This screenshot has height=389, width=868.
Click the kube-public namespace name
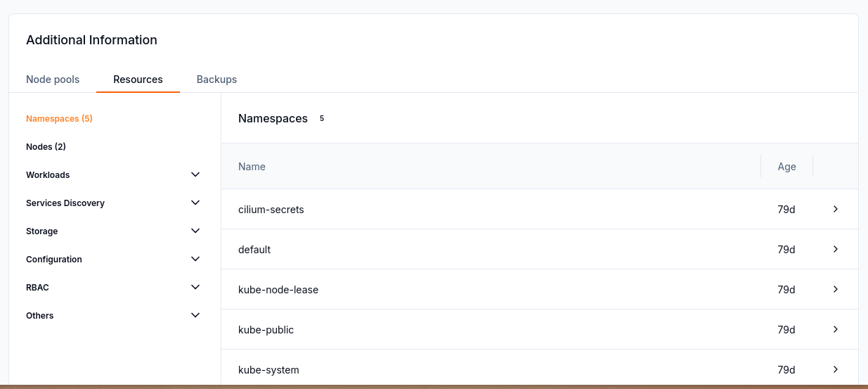coord(266,330)
